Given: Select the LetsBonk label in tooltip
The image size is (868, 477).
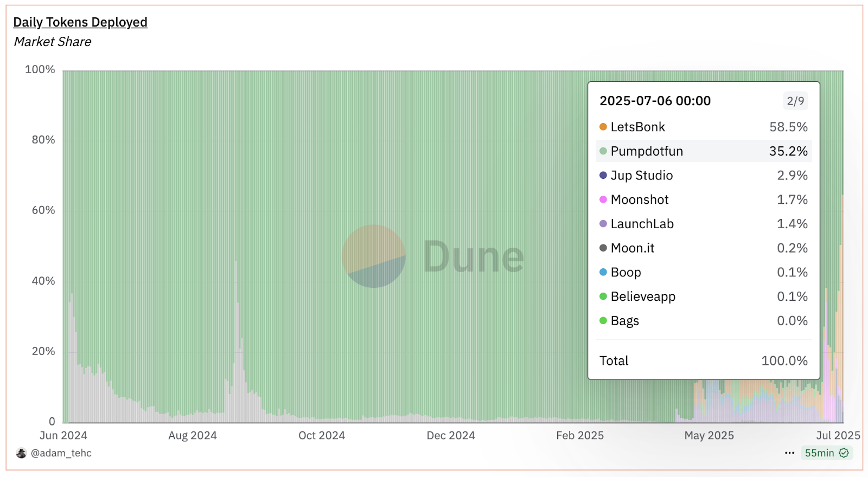Looking at the screenshot, I should click(x=637, y=127).
